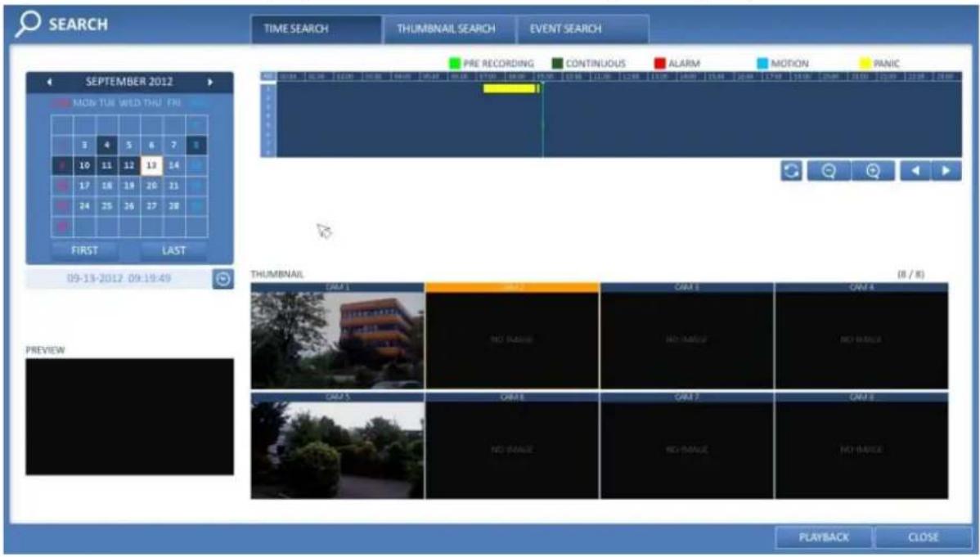The width and height of the screenshot is (980, 557).
Task: Click the yellow panic recording bar
Action: pos(510,89)
